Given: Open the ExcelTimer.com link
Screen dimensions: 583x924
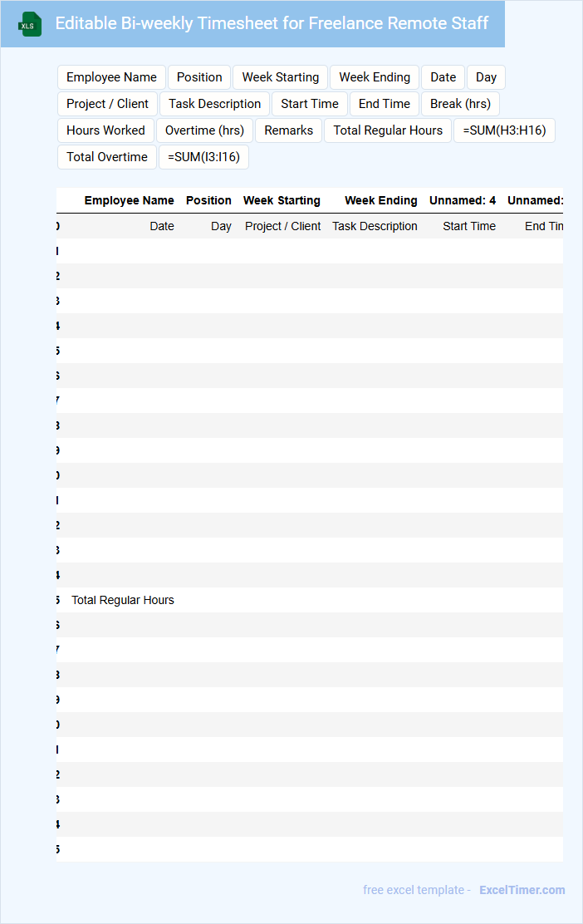Looking at the screenshot, I should pos(522,890).
